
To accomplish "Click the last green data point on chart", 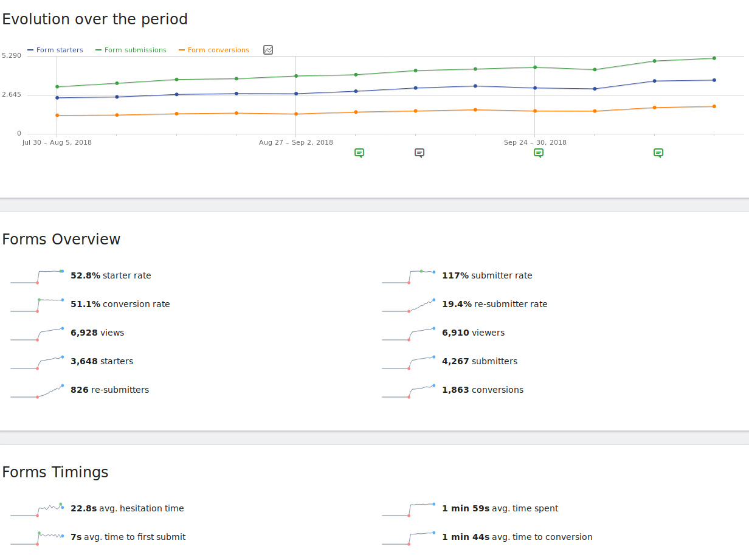I will (x=714, y=58).
